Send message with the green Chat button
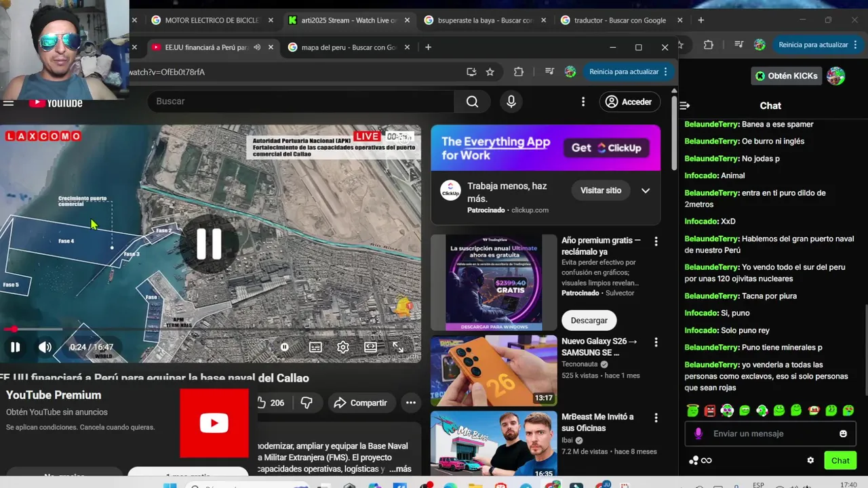 tap(840, 460)
